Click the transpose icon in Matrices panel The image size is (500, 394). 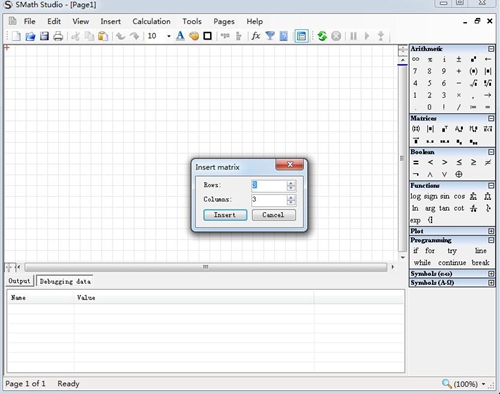point(444,129)
